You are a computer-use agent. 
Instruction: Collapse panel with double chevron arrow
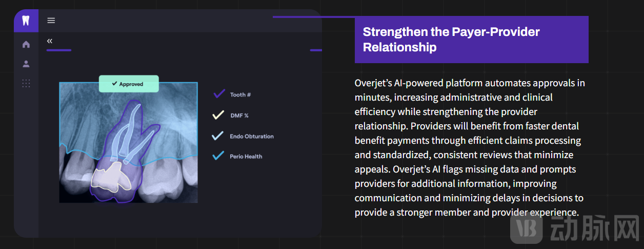click(50, 41)
